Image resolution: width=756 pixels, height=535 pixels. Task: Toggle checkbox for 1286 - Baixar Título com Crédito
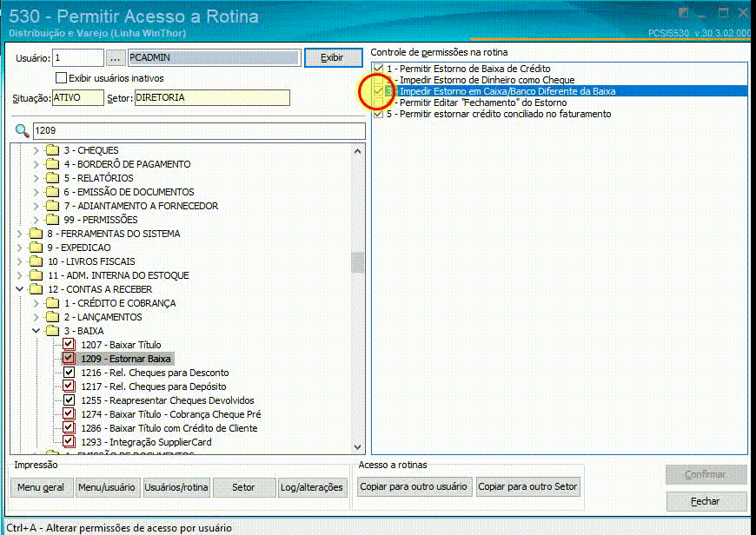tap(69, 428)
